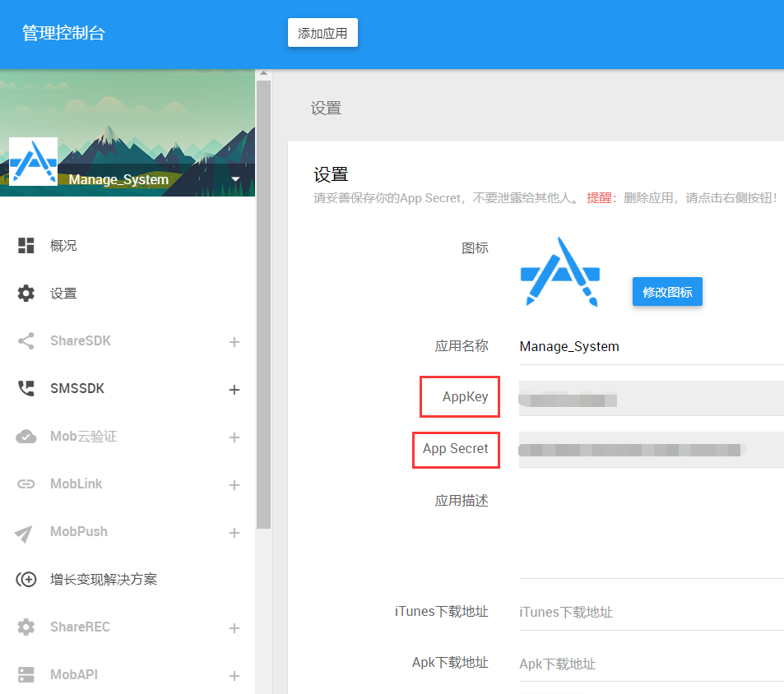Screen dimensions: 784x694
Task: Click the 增长变现解决方案 circled plus icon
Action: (x=24, y=579)
